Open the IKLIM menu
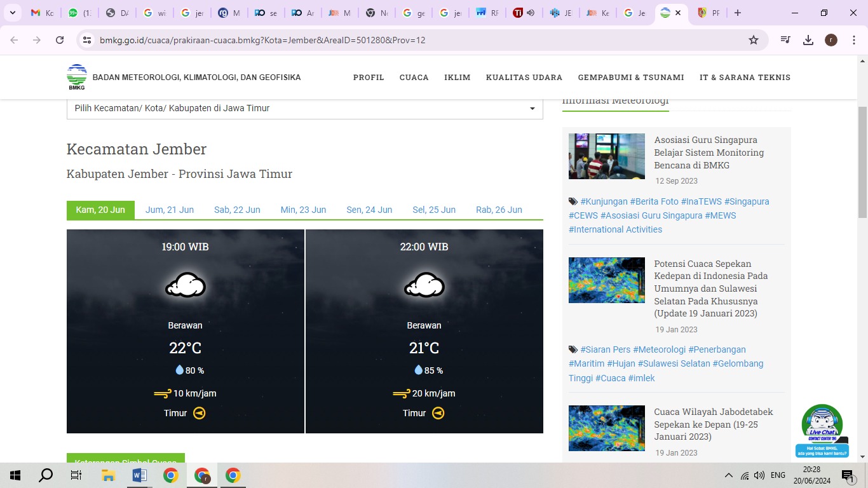This screenshot has height=488, width=868. click(x=458, y=78)
